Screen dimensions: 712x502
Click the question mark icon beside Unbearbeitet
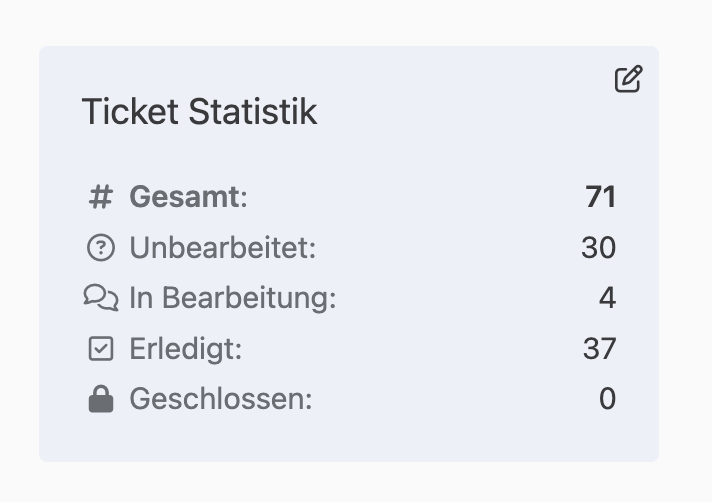101,247
